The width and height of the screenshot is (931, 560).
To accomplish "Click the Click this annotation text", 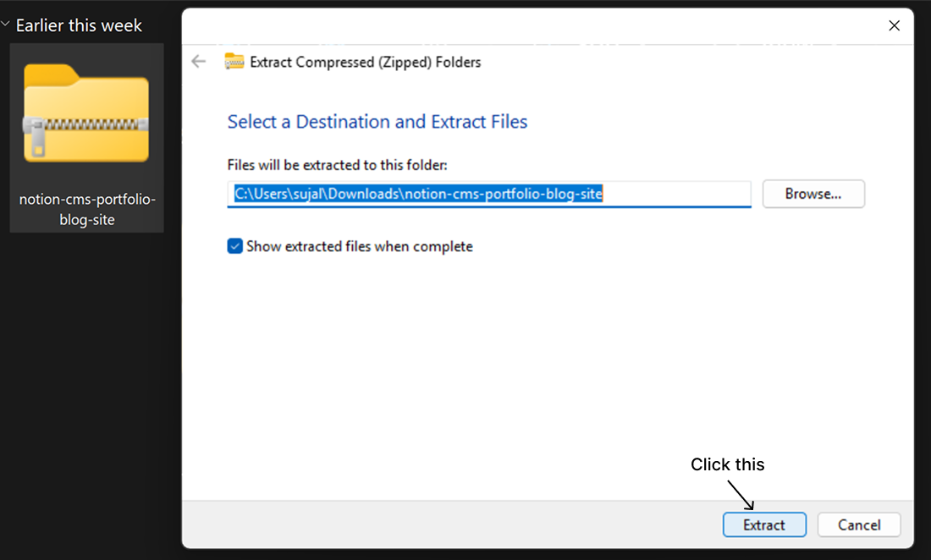I will (727, 464).
